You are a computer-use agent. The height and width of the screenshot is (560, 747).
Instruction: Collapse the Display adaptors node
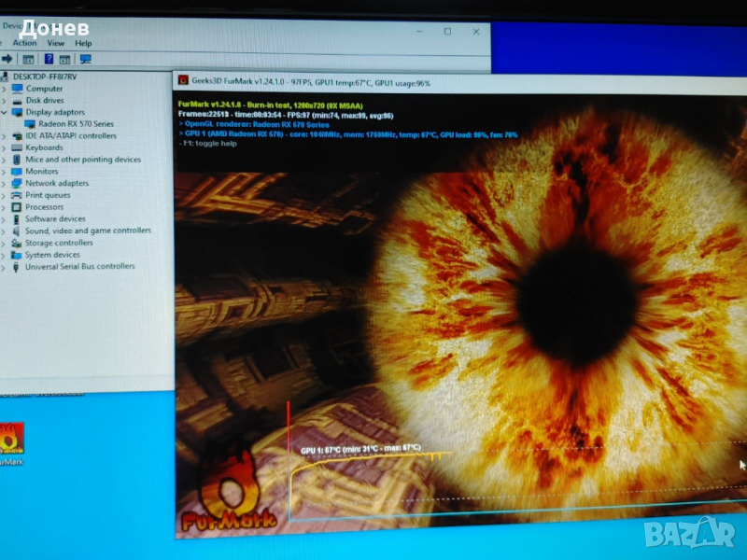pos(5,112)
